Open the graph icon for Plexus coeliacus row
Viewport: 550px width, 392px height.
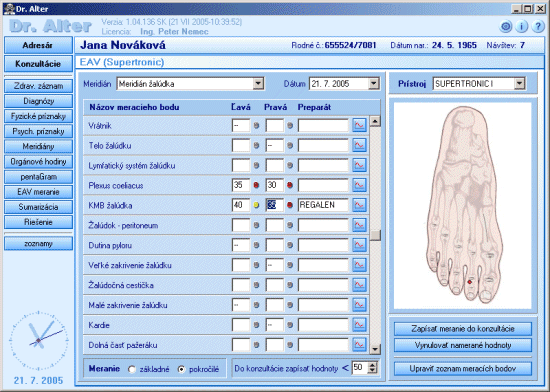[359, 185]
